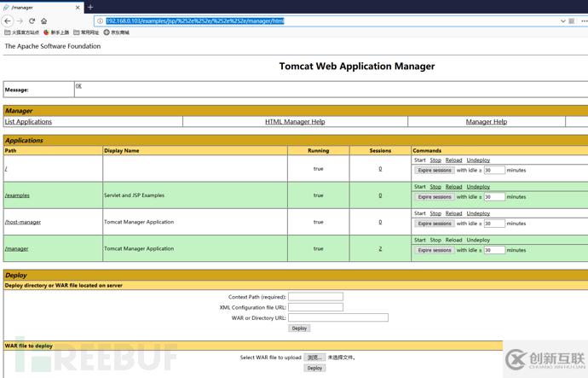This screenshot has height=378, width=588.
Task: Go back using browser back arrow
Action: point(8,21)
